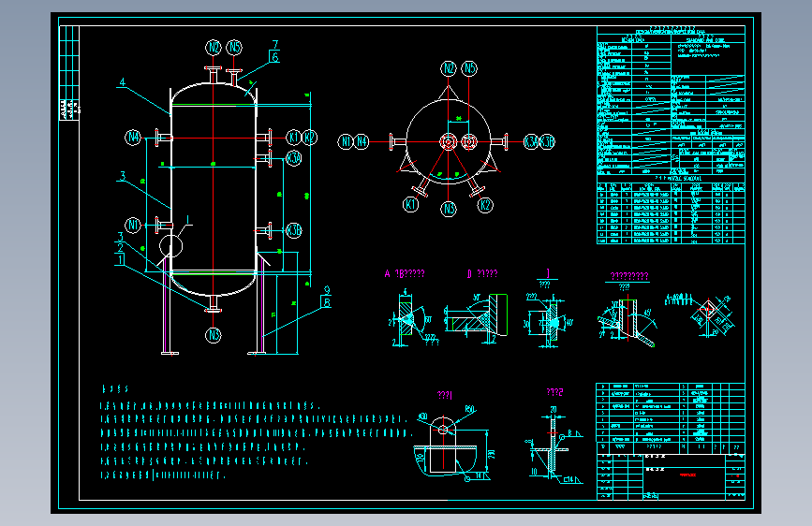Select the K2 bubble below the plan view

(485, 205)
